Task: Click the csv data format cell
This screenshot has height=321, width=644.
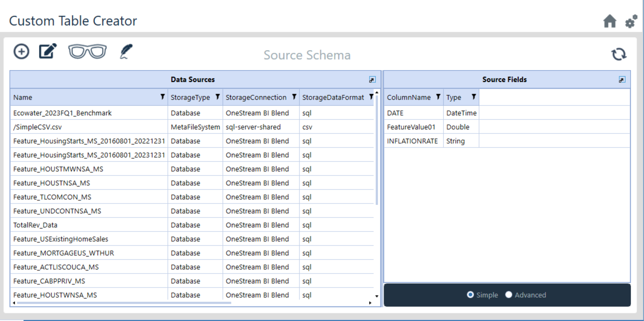Action: 337,127
